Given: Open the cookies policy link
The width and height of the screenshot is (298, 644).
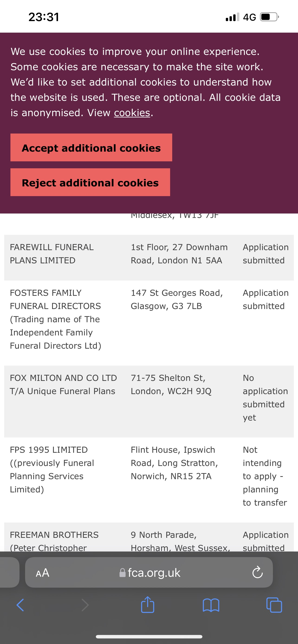Looking at the screenshot, I should click(132, 113).
